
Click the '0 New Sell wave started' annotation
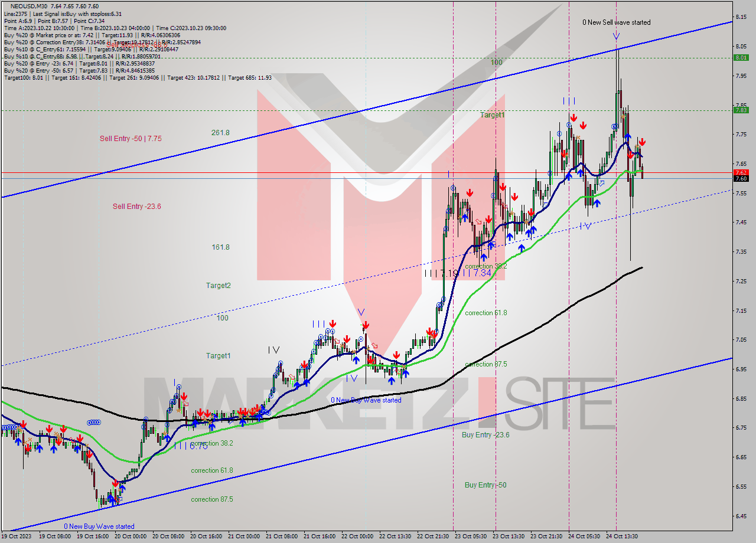tap(616, 22)
